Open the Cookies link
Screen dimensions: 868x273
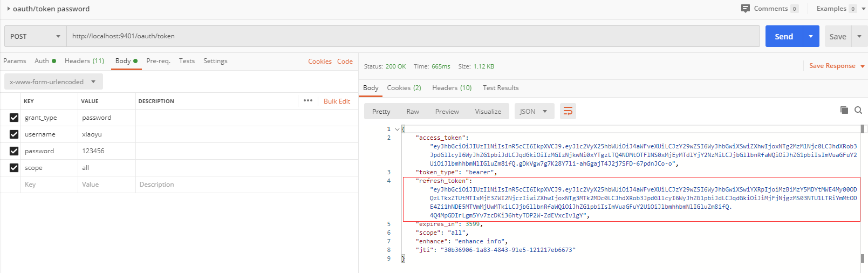pyautogui.click(x=320, y=62)
